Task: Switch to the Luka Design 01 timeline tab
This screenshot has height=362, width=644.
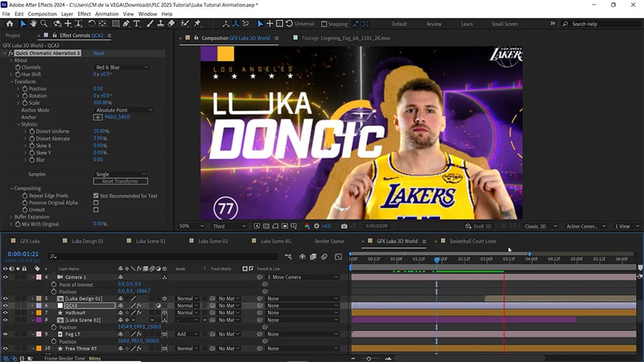Action: pyautogui.click(x=87, y=241)
